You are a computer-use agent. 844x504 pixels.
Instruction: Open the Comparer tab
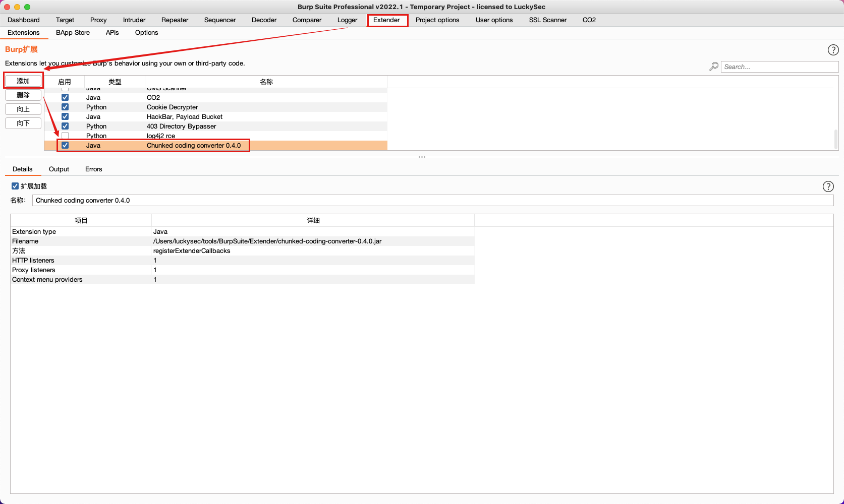pos(307,20)
